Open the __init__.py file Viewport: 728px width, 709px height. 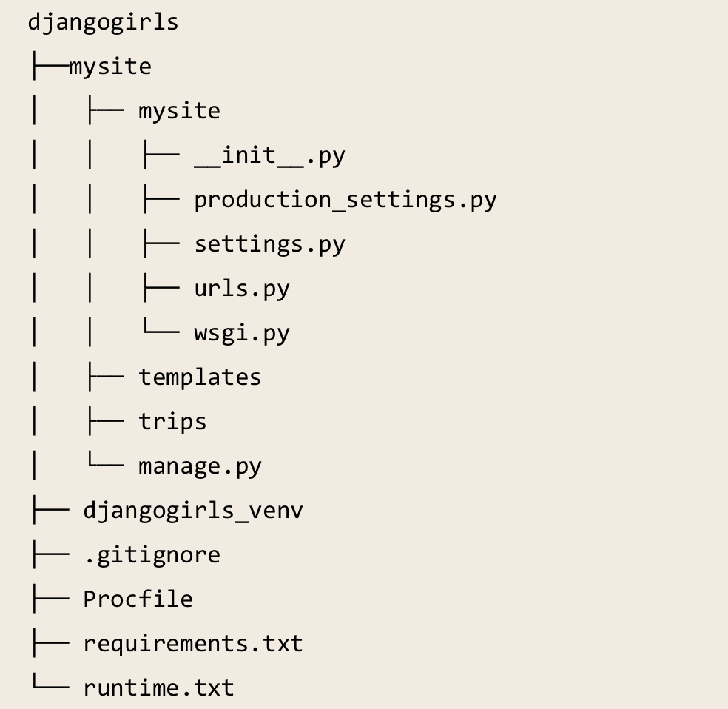tap(269, 155)
